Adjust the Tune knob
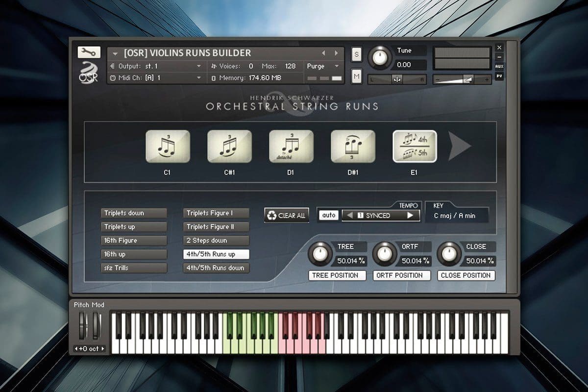The image size is (588, 392). [x=379, y=57]
